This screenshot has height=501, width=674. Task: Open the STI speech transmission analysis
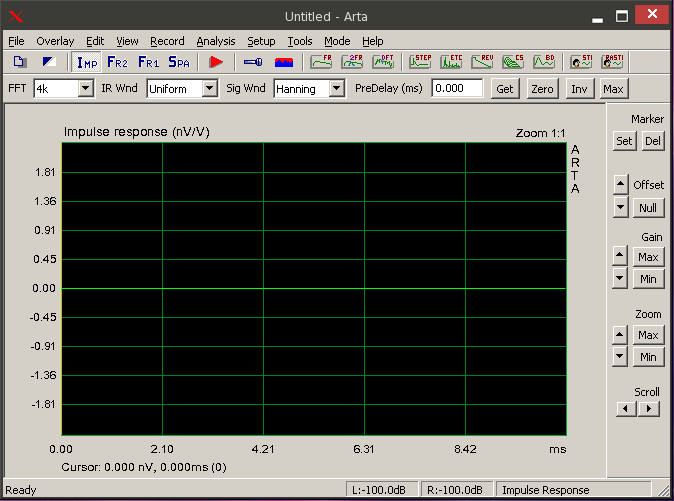pyautogui.click(x=581, y=62)
